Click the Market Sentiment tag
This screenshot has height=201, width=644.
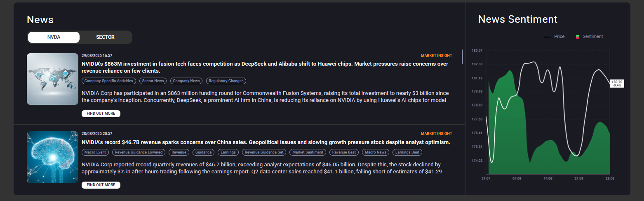(x=308, y=152)
